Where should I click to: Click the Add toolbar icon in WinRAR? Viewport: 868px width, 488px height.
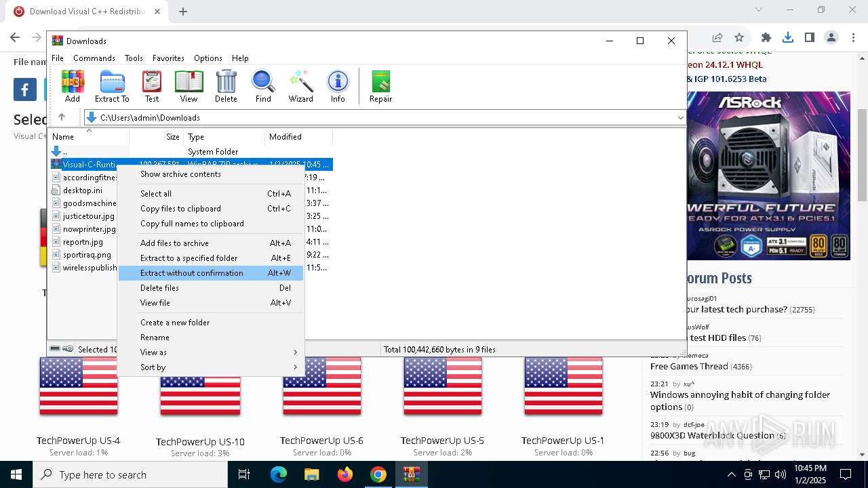point(73,86)
